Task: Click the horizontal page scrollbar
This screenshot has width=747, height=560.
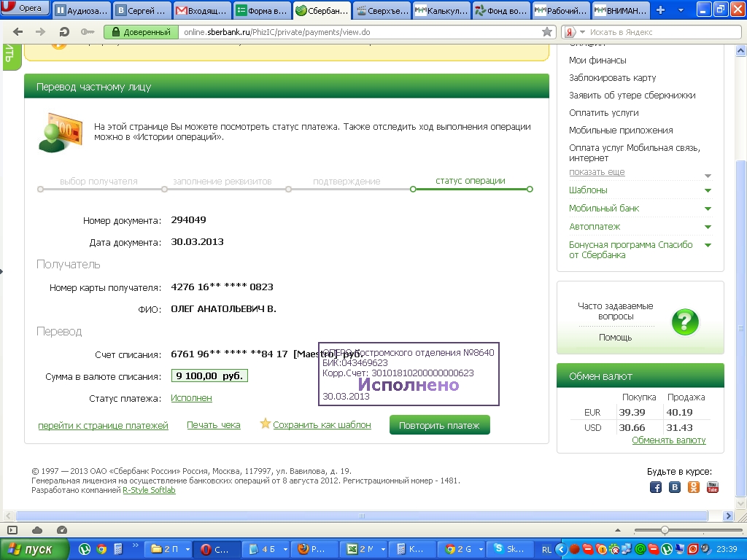Action: [362, 516]
